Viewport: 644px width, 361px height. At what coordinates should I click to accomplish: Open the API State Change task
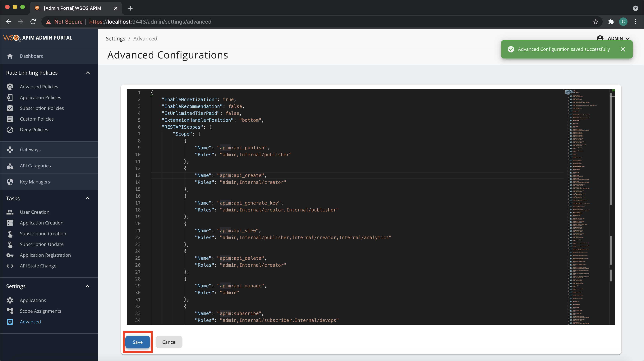click(x=38, y=266)
